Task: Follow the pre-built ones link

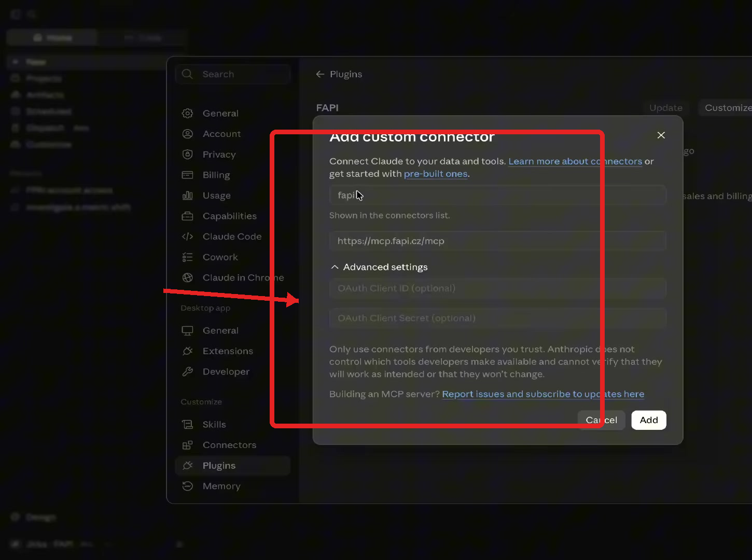Action: pos(436,174)
